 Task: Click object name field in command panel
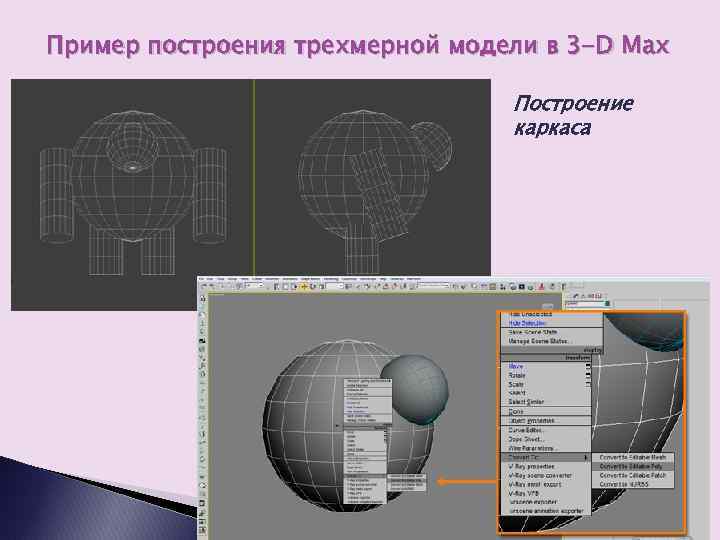pos(585,304)
